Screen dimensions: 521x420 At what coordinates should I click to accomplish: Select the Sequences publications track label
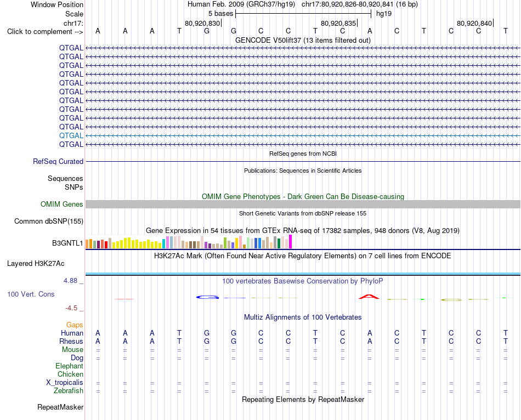tap(65, 178)
